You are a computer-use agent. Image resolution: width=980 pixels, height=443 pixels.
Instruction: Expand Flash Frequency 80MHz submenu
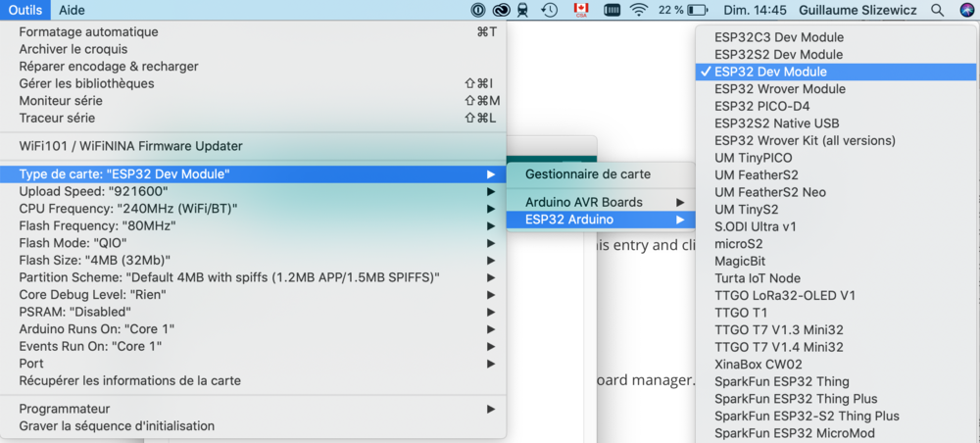(x=253, y=225)
